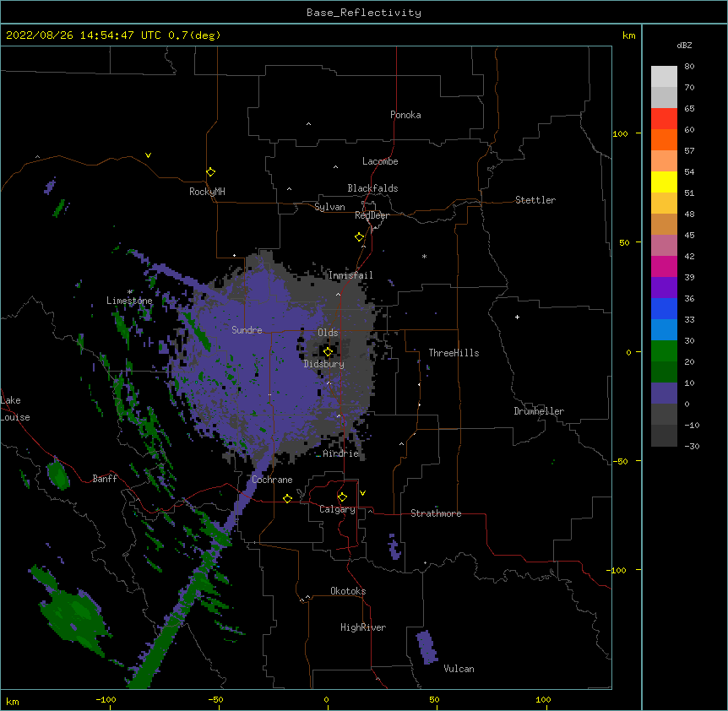Click the Okotoks label
728x711 pixels.
coord(348,591)
